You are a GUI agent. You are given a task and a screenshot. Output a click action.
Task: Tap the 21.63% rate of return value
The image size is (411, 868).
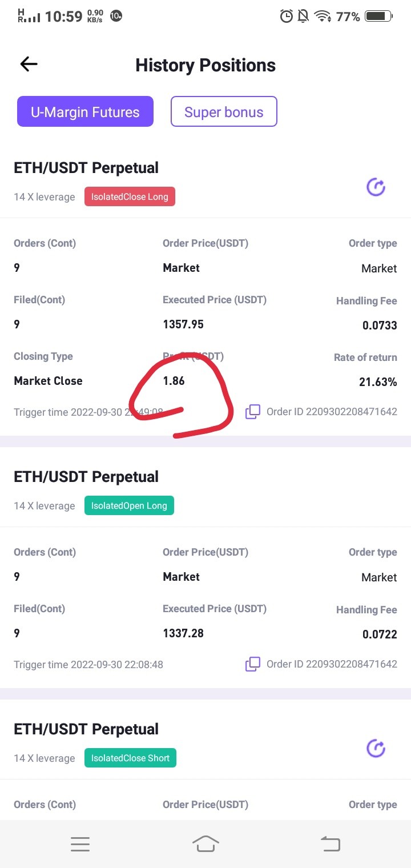378,382
